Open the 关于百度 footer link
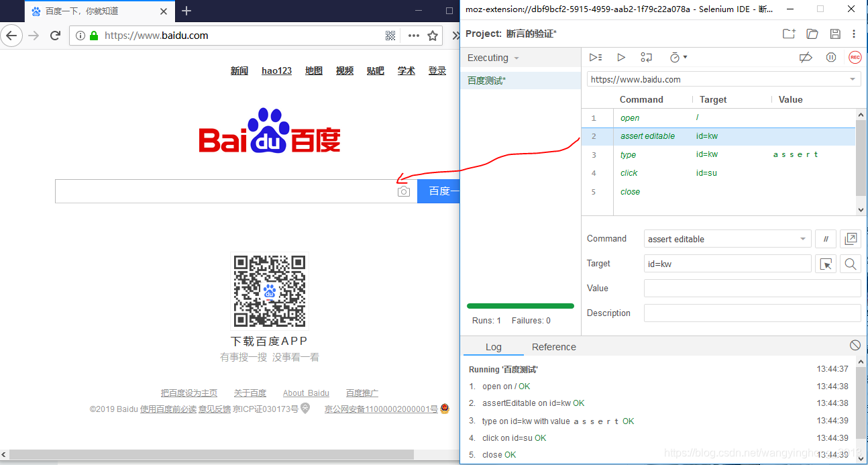Viewport: 868px width, 465px height. pos(250,393)
